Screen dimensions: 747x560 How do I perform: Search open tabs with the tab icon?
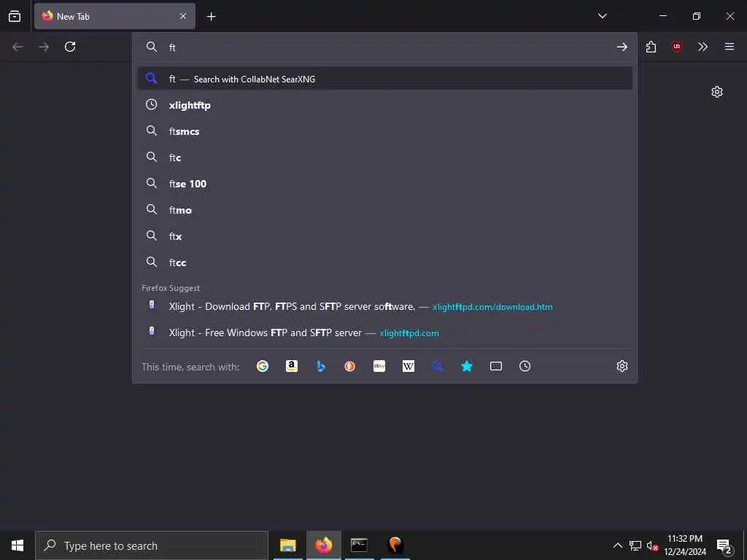point(496,366)
